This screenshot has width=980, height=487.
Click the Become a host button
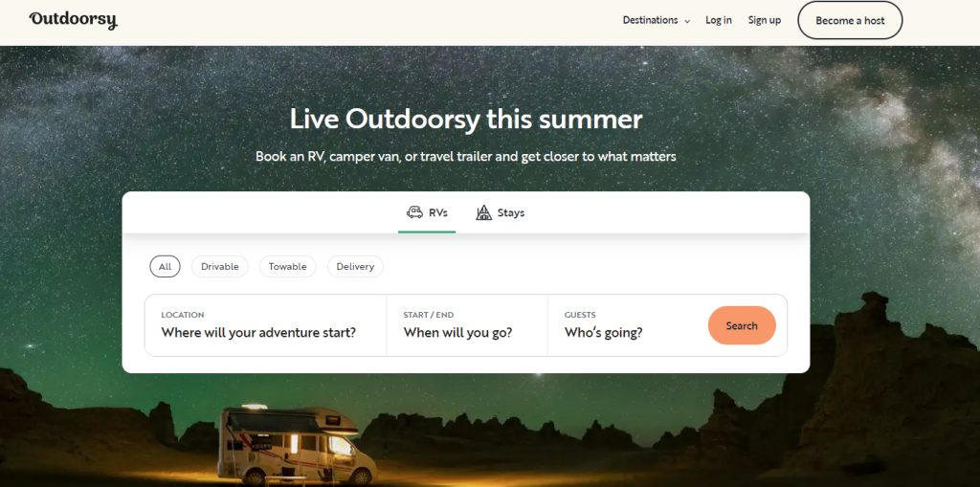pos(850,20)
